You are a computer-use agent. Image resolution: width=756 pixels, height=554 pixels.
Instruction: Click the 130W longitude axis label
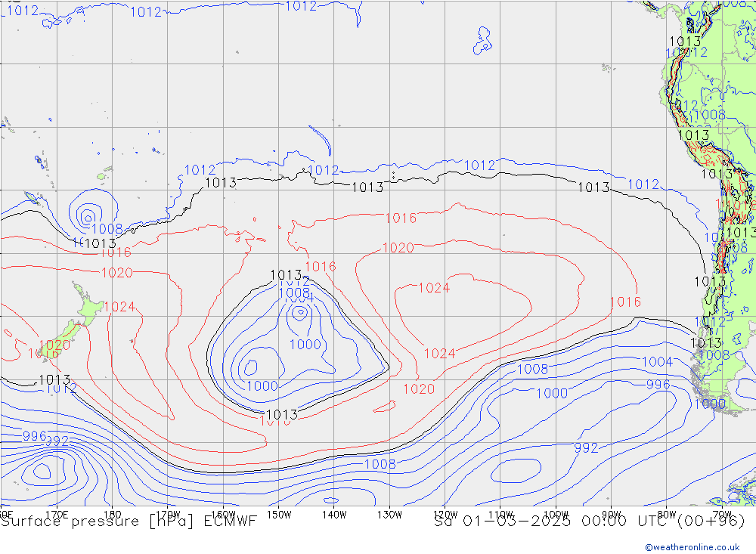[389, 514]
